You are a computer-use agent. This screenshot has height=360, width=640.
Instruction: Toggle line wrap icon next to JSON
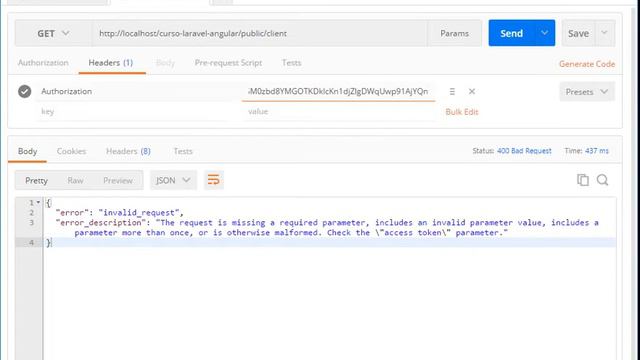pyautogui.click(x=213, y=180)
